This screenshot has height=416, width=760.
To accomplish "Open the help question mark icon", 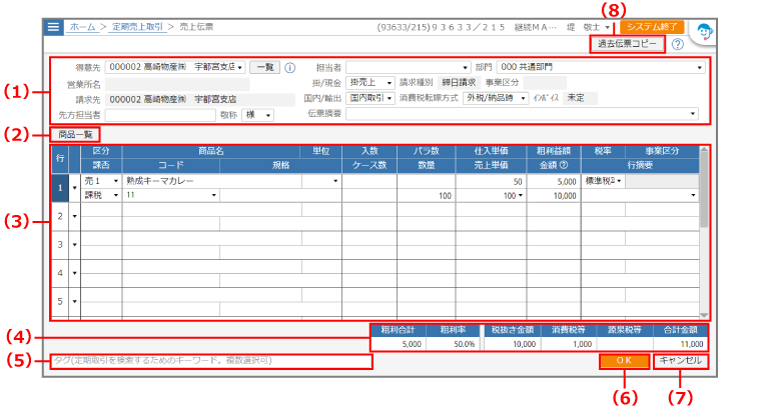I will [x=678, y=44].
